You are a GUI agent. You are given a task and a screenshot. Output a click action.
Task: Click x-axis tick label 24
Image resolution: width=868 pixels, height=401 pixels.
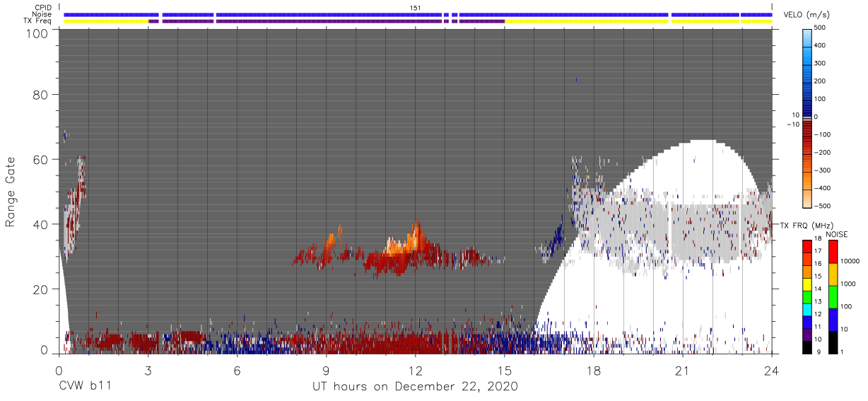[x=771, y=371]
